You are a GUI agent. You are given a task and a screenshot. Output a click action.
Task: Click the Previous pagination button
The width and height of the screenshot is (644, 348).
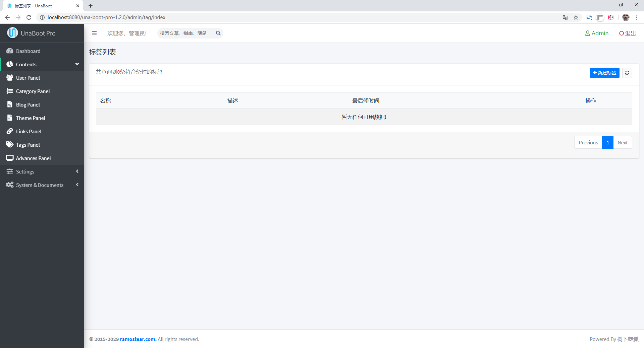click(588, 142)
